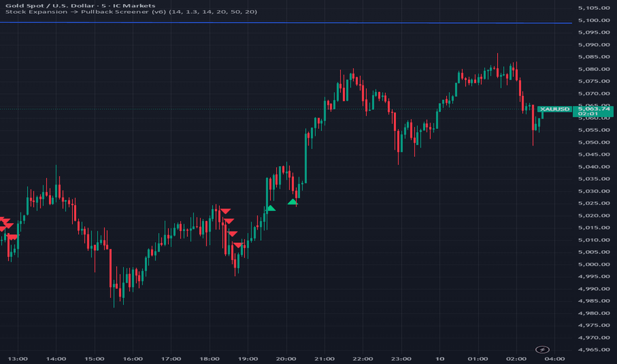
Task: Click the 5,000.00 price scale label
Action: tap(593, 265)
